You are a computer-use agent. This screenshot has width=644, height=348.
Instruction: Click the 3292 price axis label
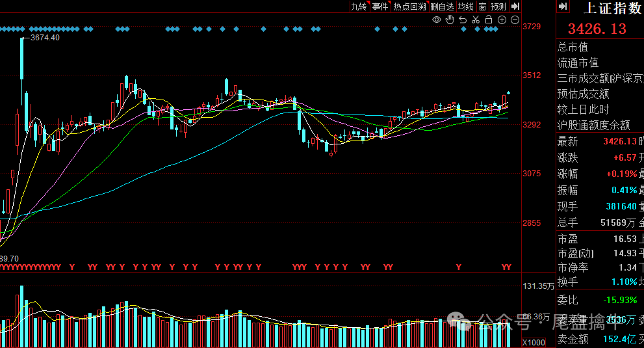coord(532,124)
